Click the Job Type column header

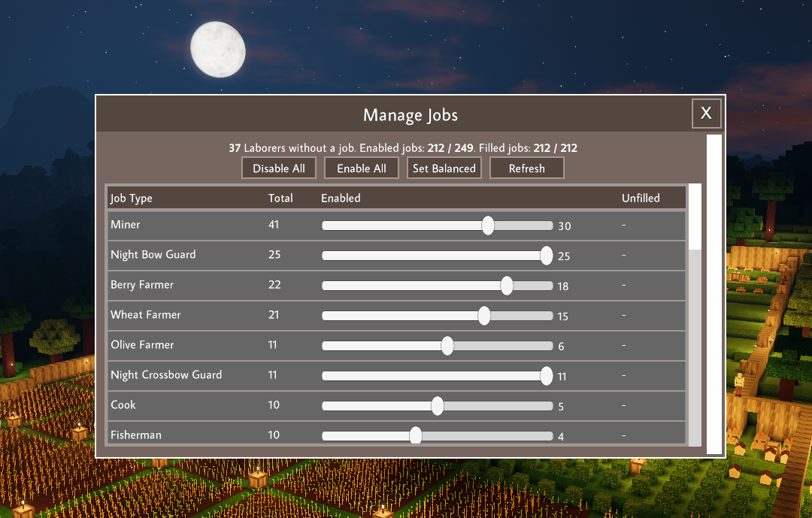tap(132, 198)
